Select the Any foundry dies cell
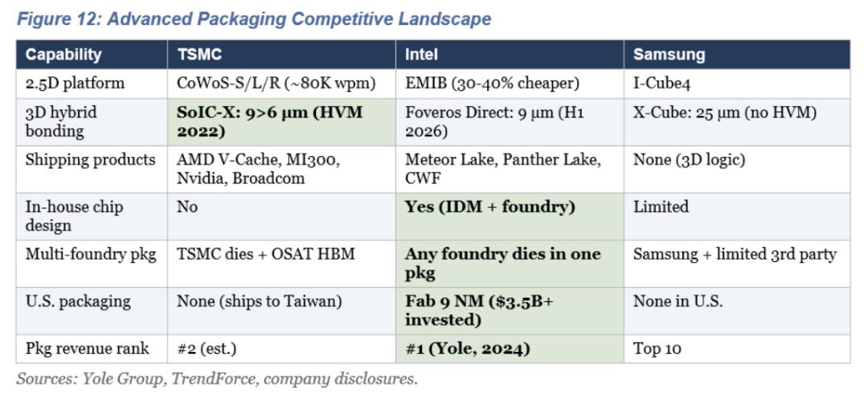The height and width of the screenshot is (418, 868). coord(502,264)
